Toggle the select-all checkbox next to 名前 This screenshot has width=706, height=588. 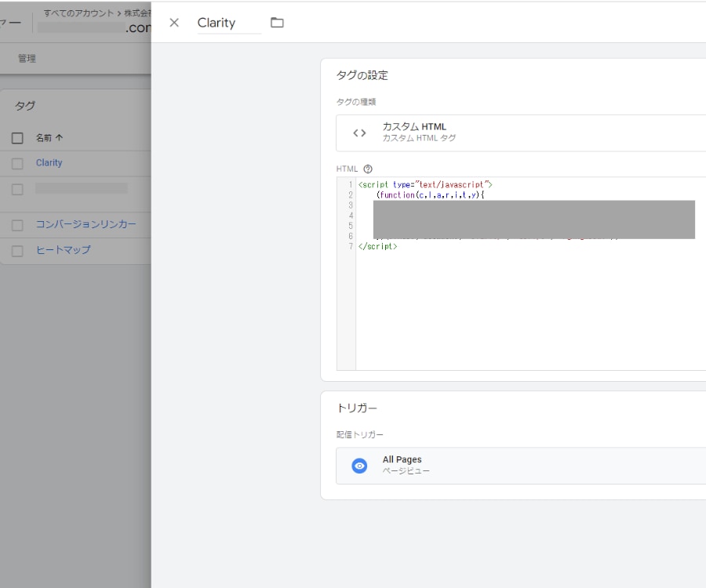(x=17, y=138)
